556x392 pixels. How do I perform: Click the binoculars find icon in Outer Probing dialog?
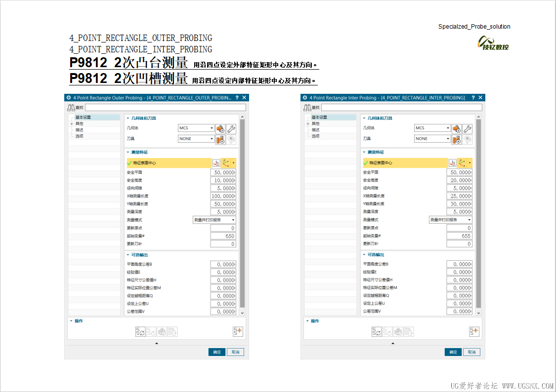71,107
